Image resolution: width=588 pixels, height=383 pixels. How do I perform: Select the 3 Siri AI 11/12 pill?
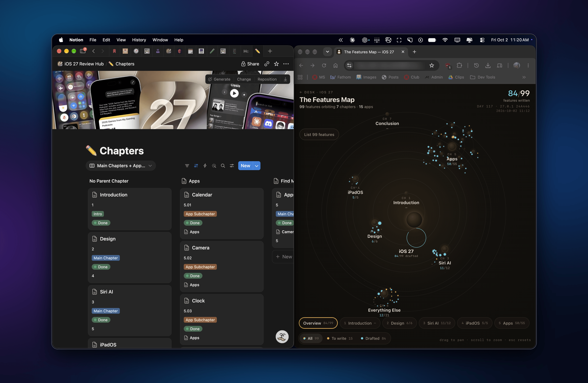[437, 323]
